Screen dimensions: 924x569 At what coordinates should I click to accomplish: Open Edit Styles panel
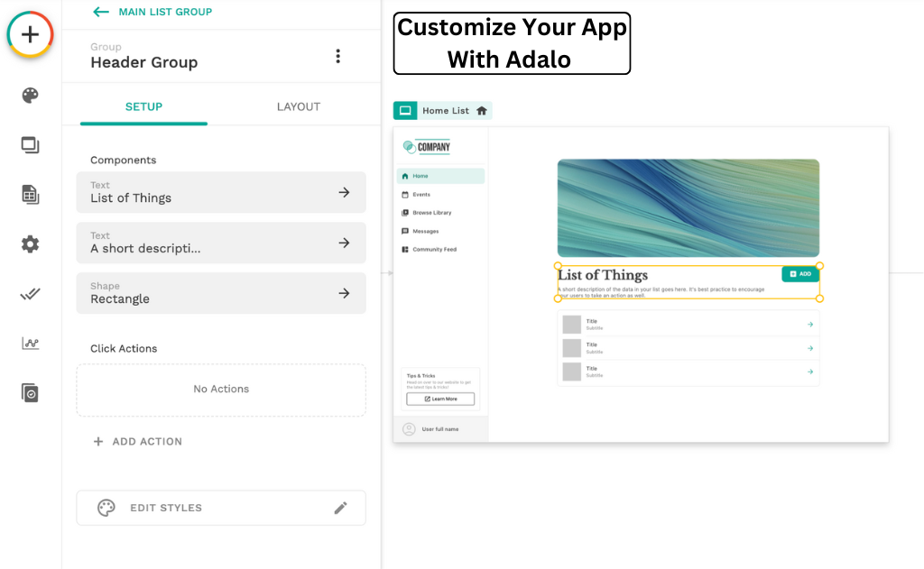[x=221, y=508]
